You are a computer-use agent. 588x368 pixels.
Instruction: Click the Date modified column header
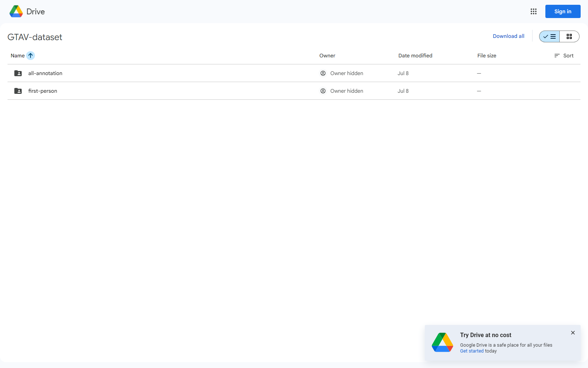[415, 56]
